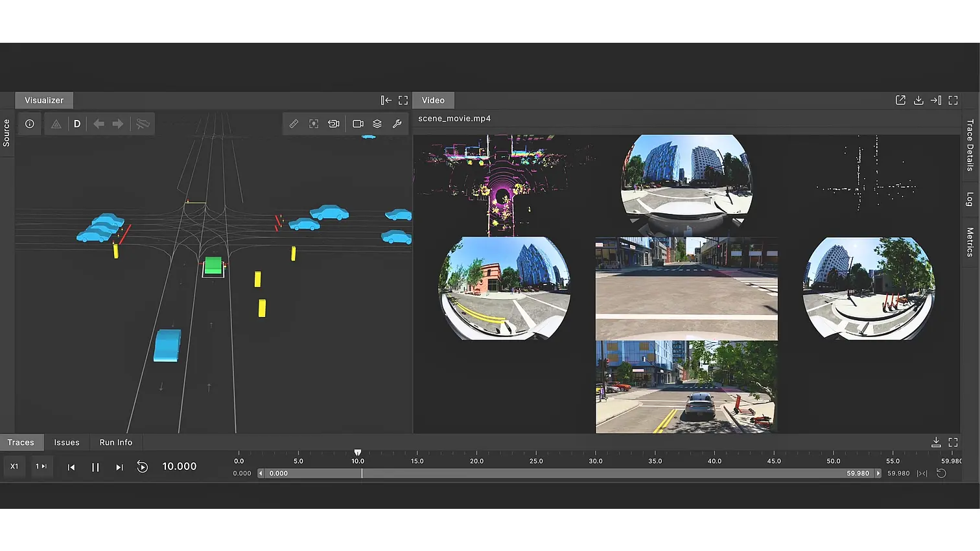Viewport: 980px width, 551px height.
Task: Toggle fullscreen for the Visualizer panel
Action: pos(403,100)
